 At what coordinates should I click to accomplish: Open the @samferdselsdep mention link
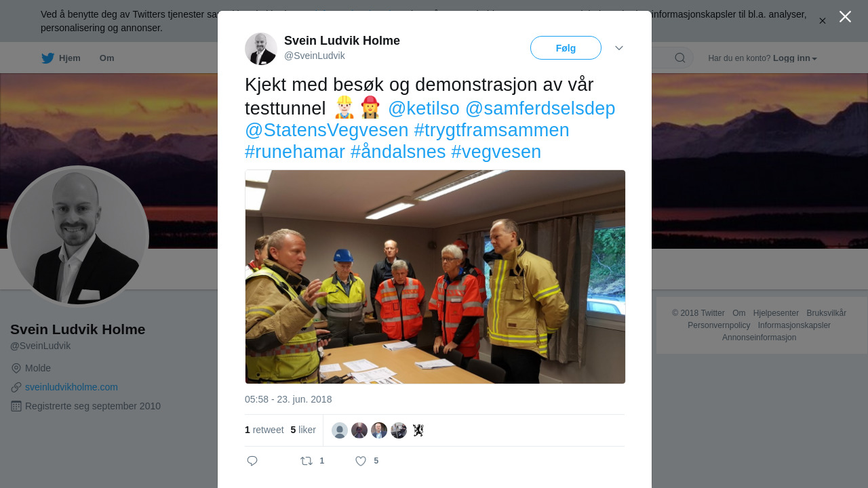coord(540,108)
